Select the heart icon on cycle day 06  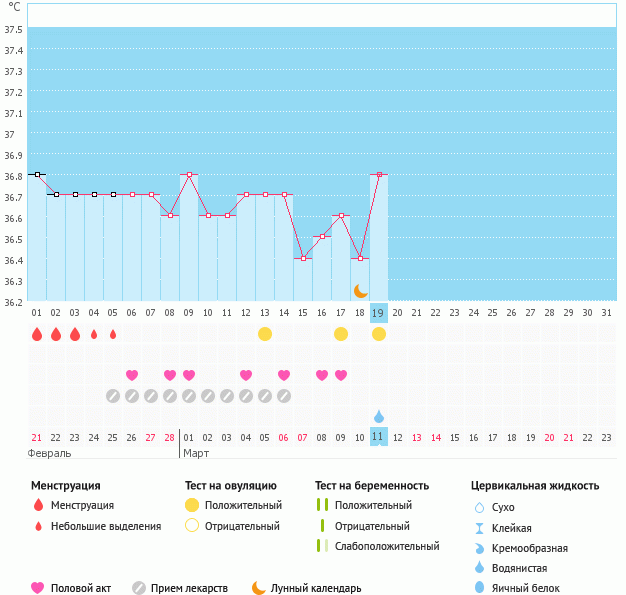(132, 375)
